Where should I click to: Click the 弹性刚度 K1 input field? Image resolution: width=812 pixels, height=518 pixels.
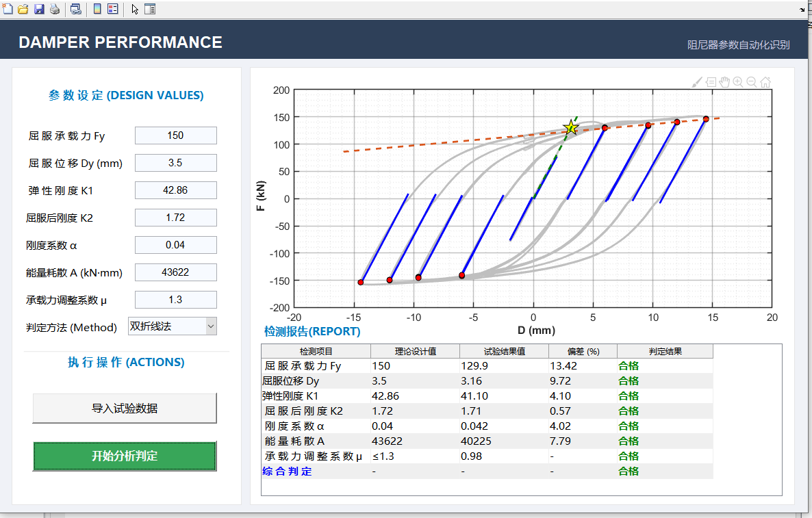[x=175, y=190]
